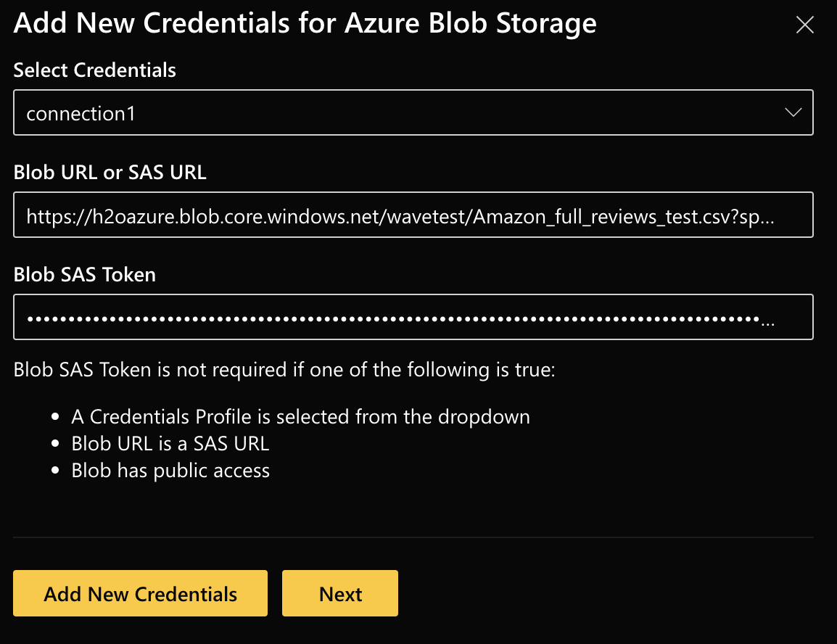Dismiss the Azure Blob Storage credentials popup

click(x=804, y=24)
